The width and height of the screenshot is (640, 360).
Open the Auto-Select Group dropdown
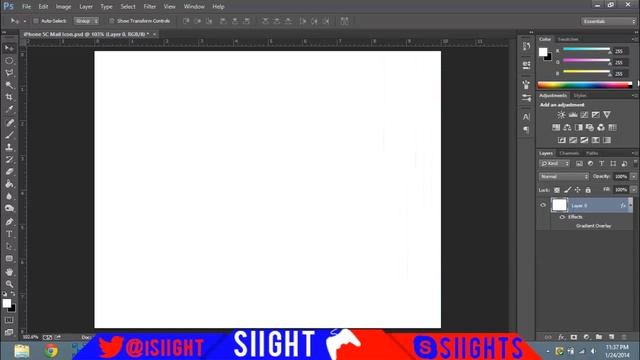87,21
